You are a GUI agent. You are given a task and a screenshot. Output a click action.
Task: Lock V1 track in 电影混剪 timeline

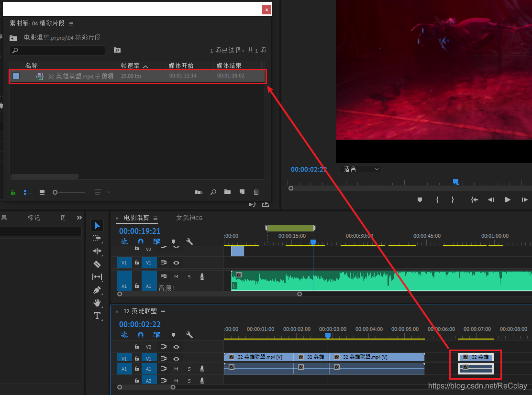[x=136, y=262]
